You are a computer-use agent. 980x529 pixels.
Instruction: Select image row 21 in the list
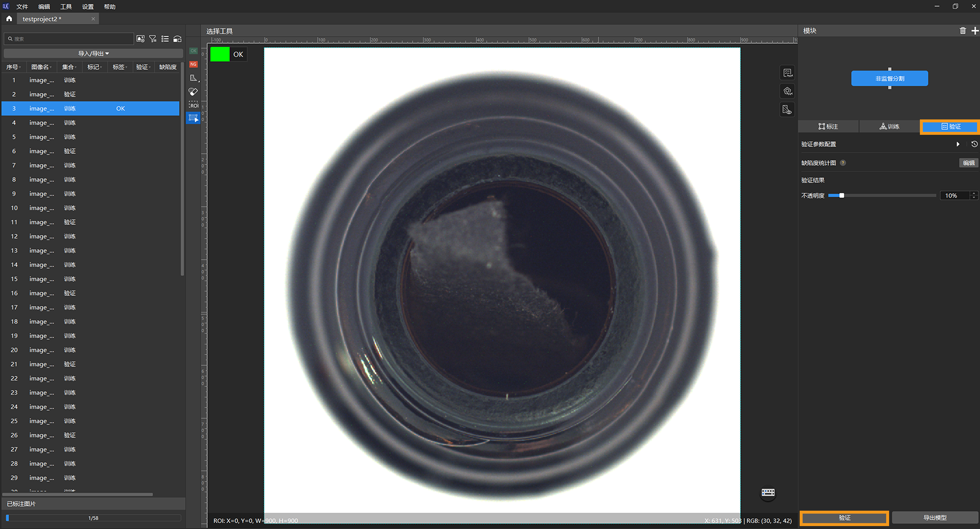[x=91, y=364]
